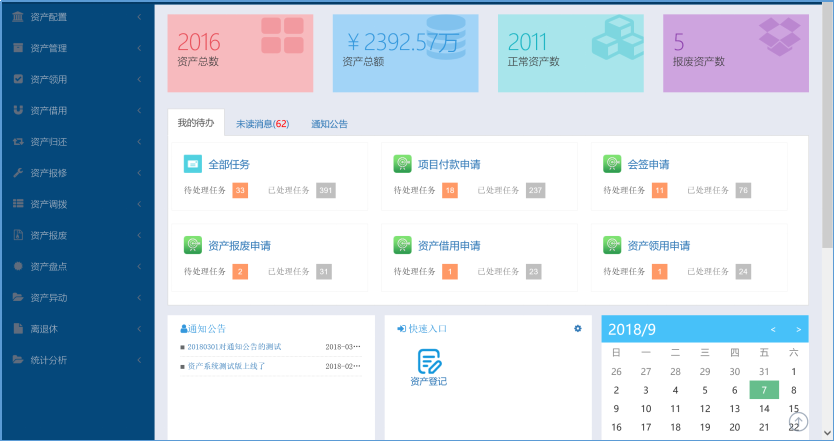
Task: Click the 统计分析 folder icon
Action: tap(18, 360)
